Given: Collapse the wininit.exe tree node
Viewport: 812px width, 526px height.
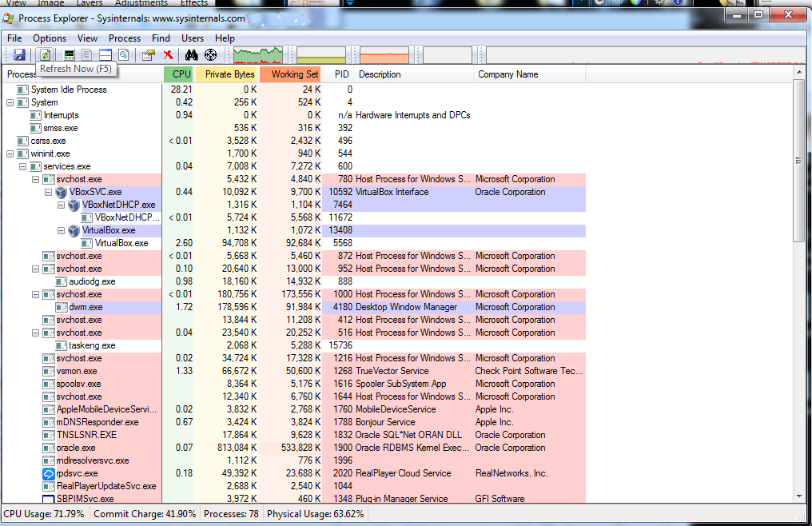Looking at the screenshot, I should tap(10, 154).
